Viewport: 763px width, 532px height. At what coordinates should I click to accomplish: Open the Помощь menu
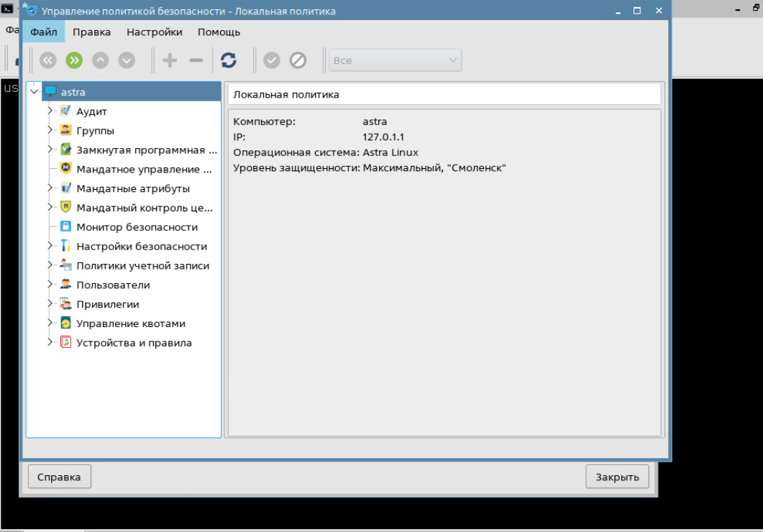click(219, 32)
